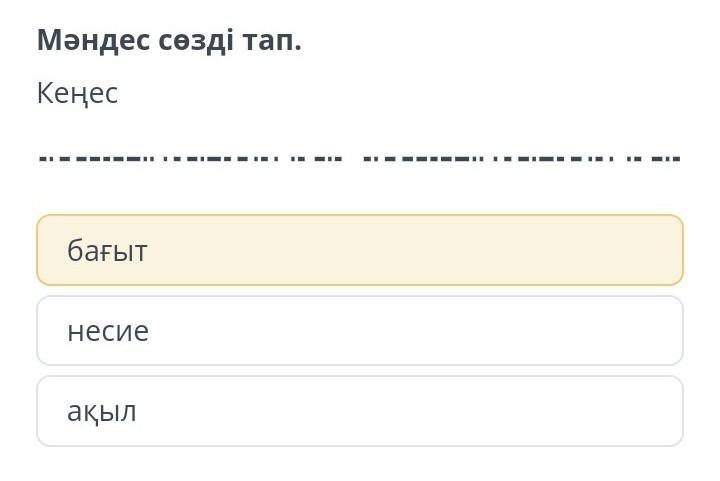Click the word несие text

108,331
